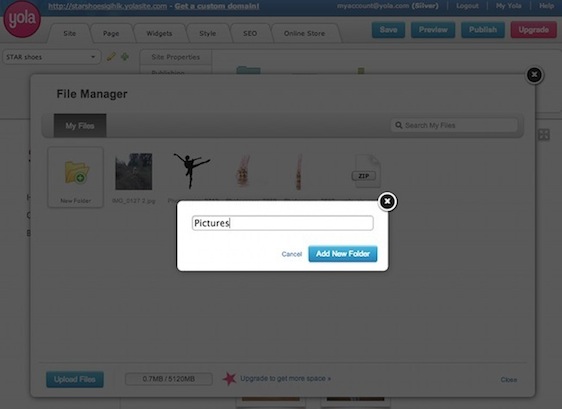The image size is (562, 409).
Task: Switch to the Widgets tab
Action: [x=159, y=34]
